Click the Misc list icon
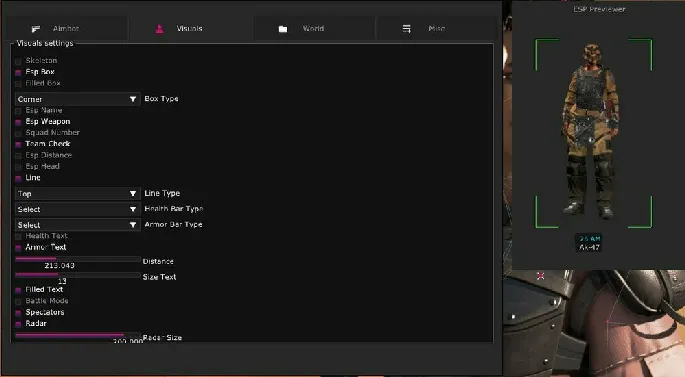685x377 pixels. [406, 29]
